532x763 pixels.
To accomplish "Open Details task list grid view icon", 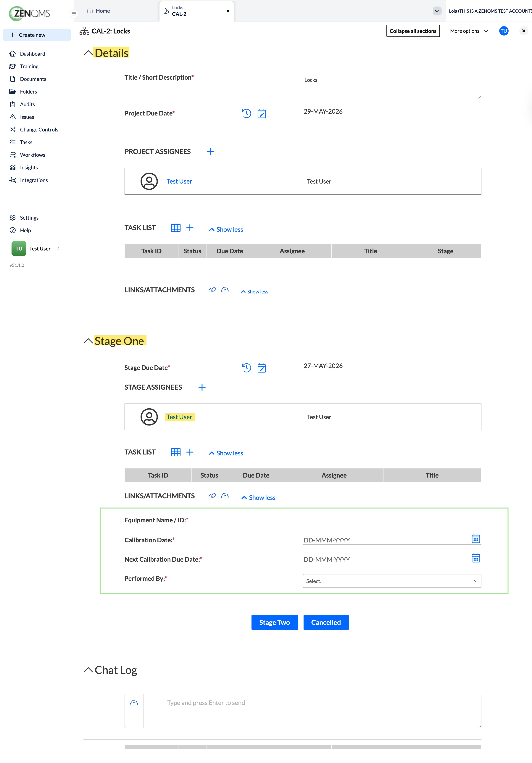I will coord(176,228).
